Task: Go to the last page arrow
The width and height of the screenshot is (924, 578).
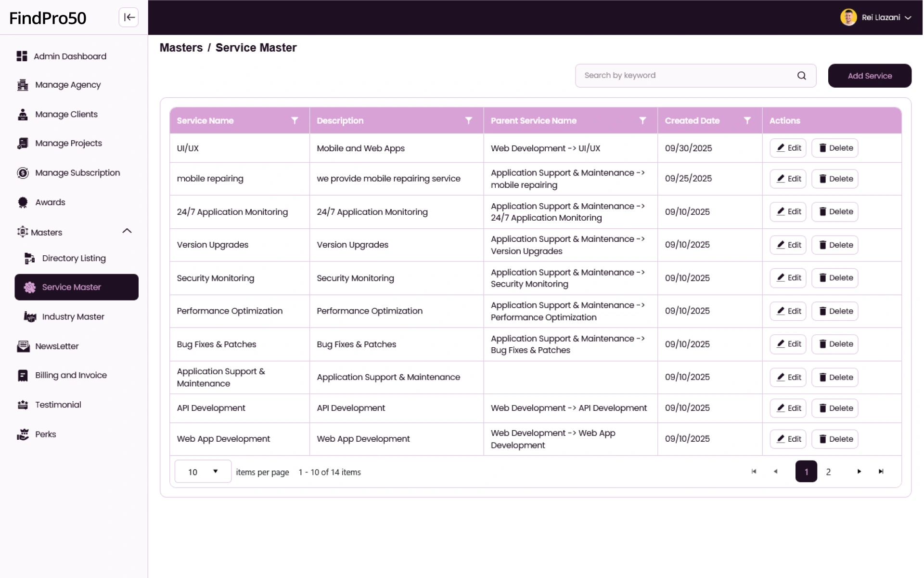Action: pyautogui.click(x=881, y=472)
